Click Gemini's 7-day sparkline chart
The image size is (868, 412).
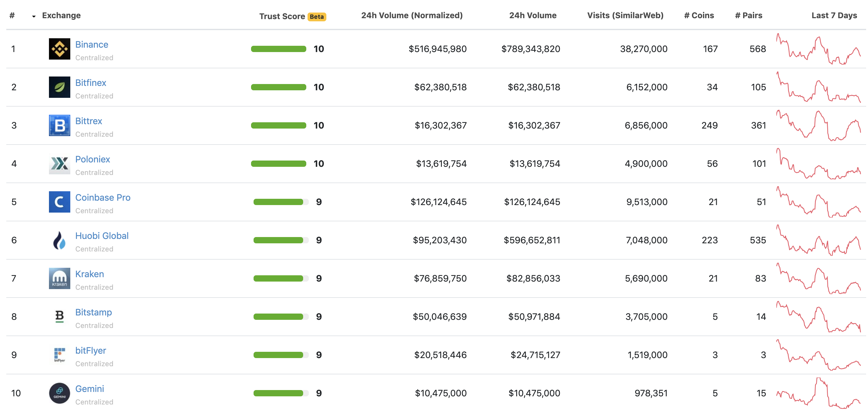[818, 393]
